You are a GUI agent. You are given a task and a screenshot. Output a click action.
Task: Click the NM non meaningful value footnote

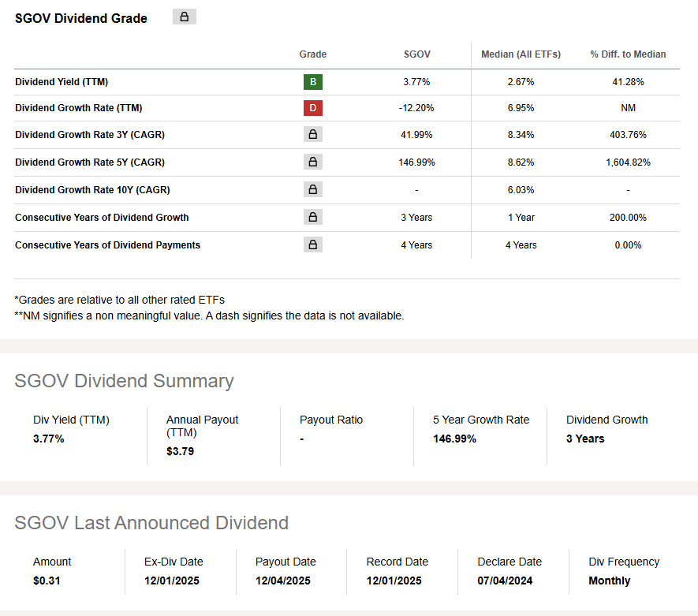coord(209,315)
